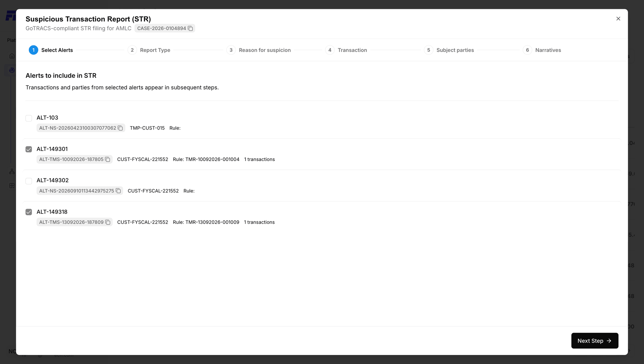The height and width of the screenshot is (364, 644).
Task: Open the home icon in the background sidebar
Action: pyautogui.click(x=12, y=56)
